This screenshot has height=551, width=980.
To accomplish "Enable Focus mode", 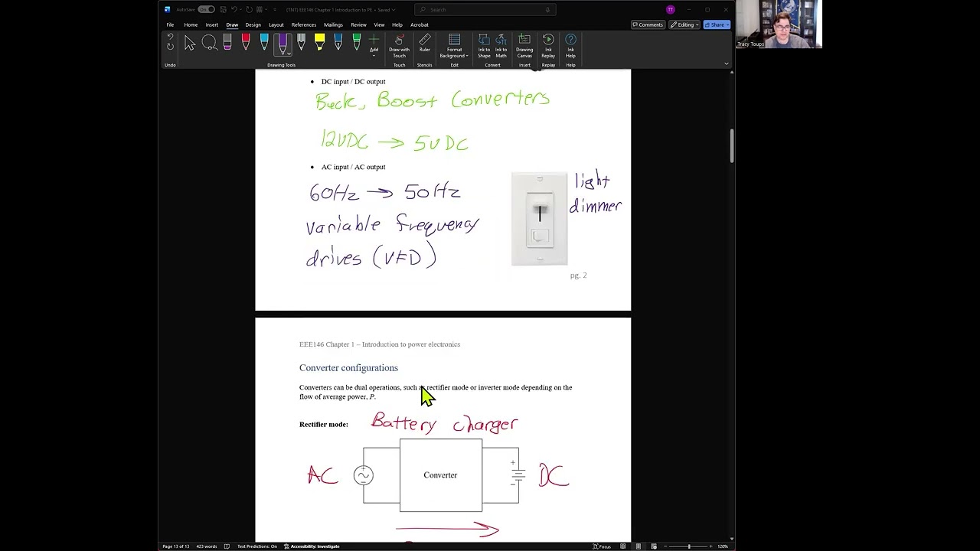I will 603,546.
